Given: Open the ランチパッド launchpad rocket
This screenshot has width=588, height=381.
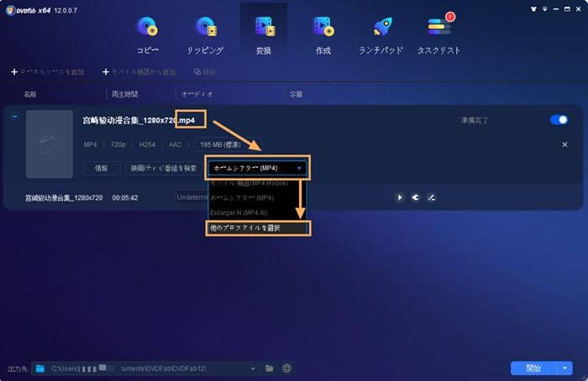Looking at the screenshot, I should coord(381,35).
